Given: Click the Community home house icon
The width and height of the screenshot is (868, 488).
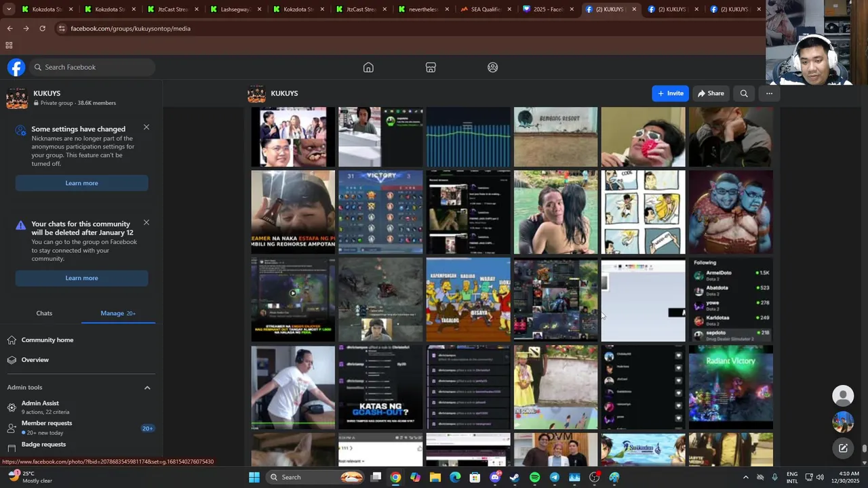Looking at the screenshot, I should coord(12,340).
